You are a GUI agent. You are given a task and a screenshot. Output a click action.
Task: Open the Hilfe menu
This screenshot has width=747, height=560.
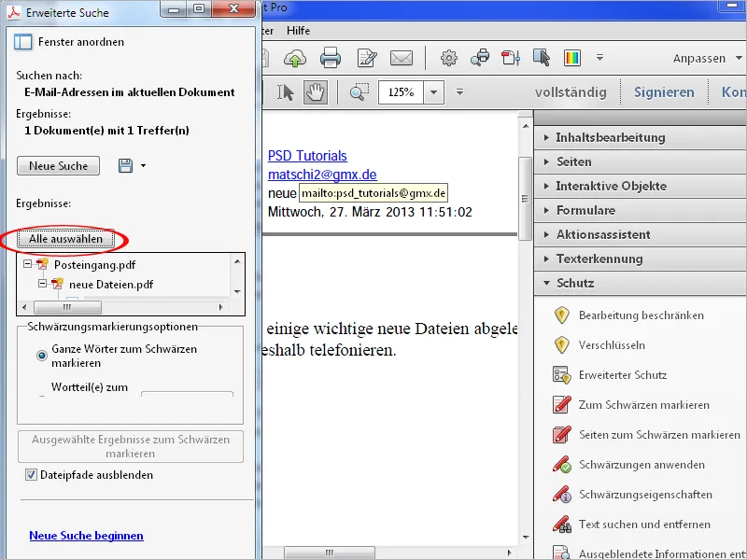298,31
